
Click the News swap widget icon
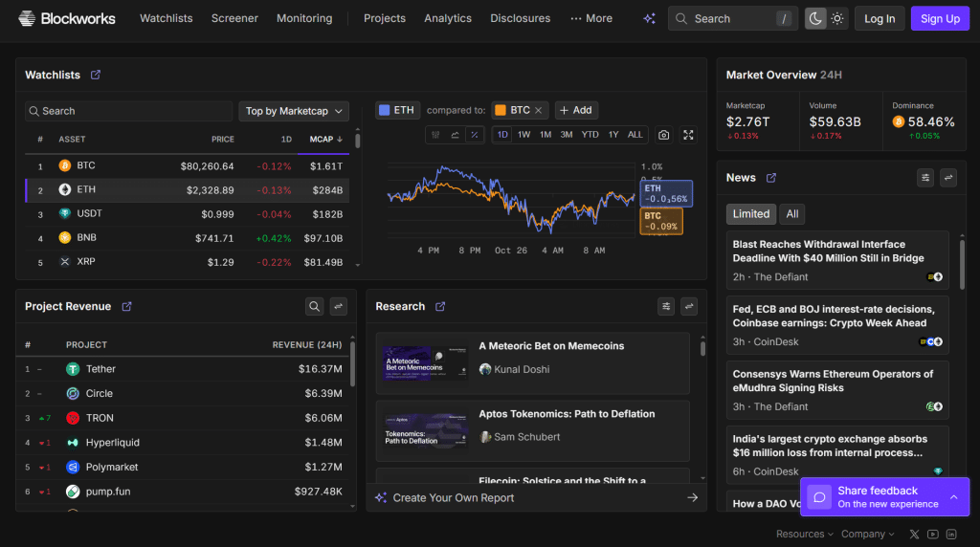[948, 178]
